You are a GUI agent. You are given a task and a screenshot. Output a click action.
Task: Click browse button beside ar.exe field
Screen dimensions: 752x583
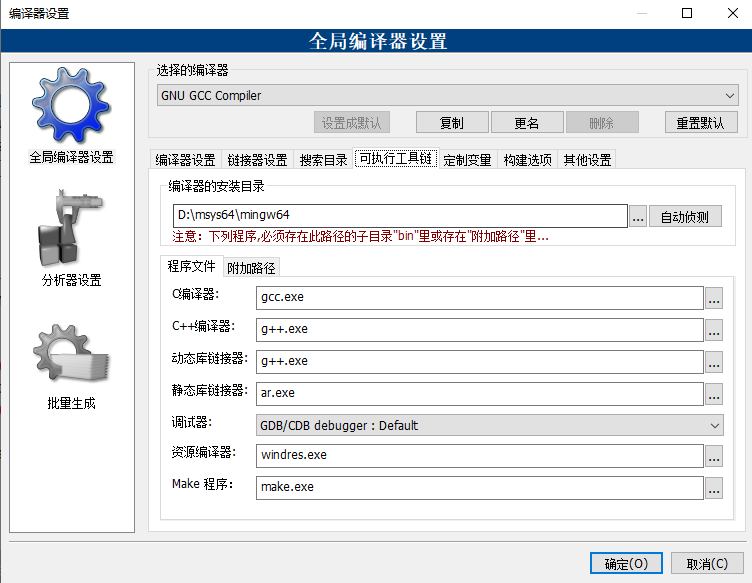[x=713, y=393]
